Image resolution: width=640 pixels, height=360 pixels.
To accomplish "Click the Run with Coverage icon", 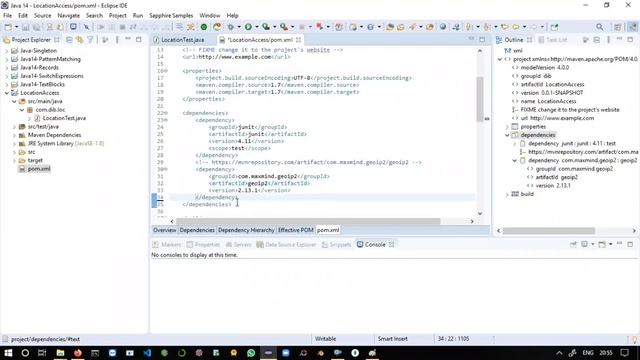I will [x=266, y=27].
